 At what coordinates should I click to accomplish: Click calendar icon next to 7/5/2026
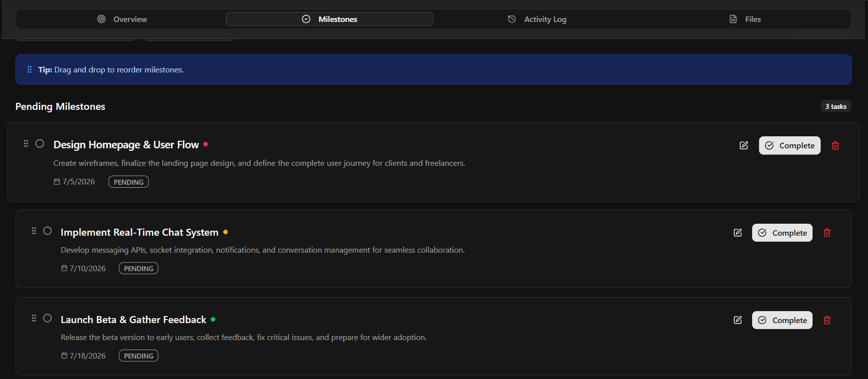(x=57, y=182)
